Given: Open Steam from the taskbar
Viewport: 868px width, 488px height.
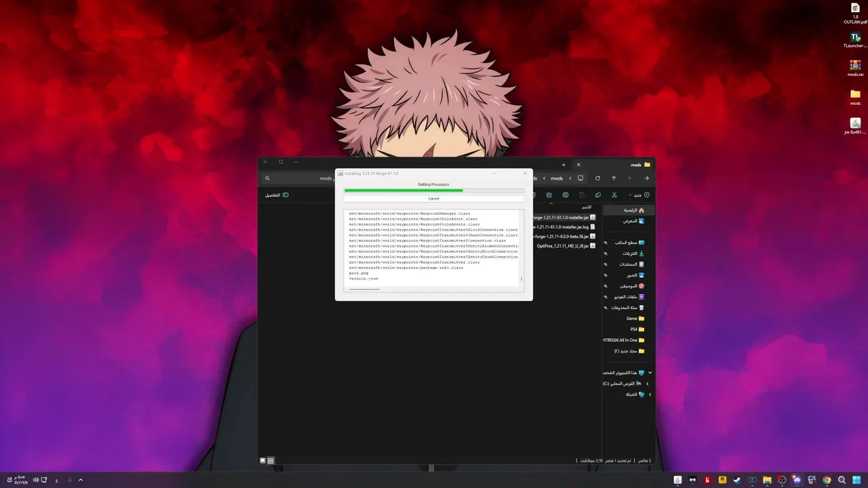Looking at the screenshot, I should pyautogui.click(x=737, y=480).
